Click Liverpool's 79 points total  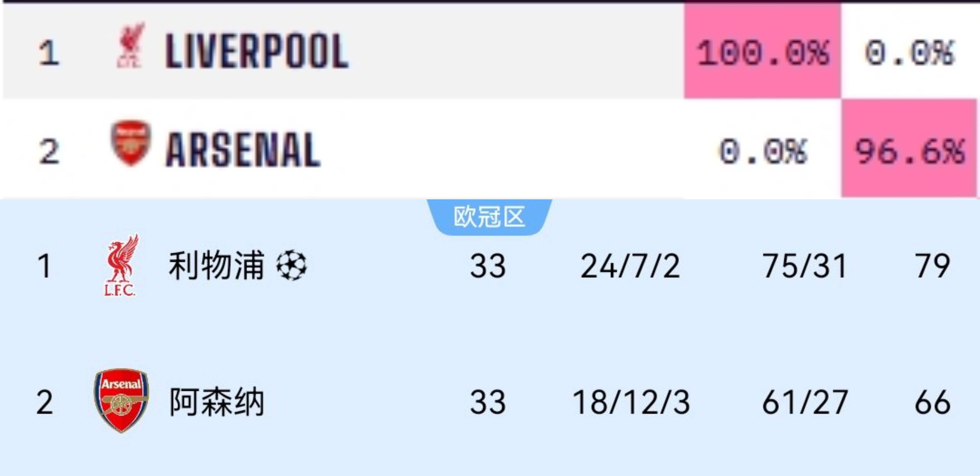point(932,266)
